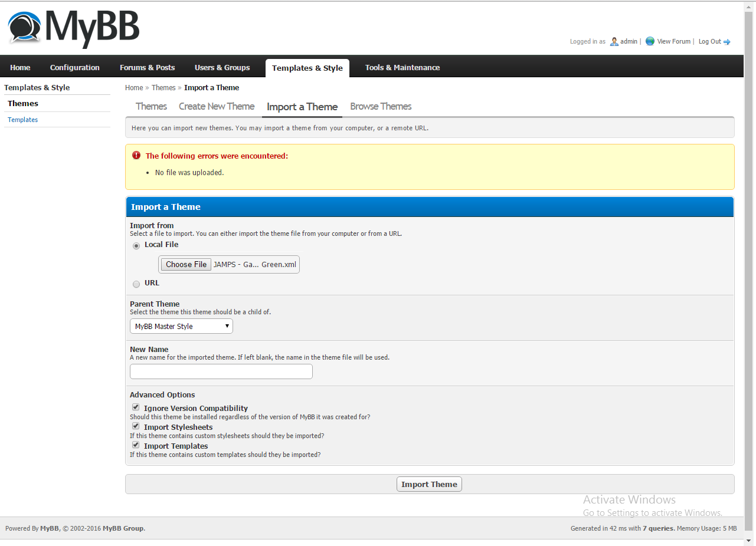This screenshot has width=756, height=546.
Task: Select the Local File radio button
Action: [136, 245]
